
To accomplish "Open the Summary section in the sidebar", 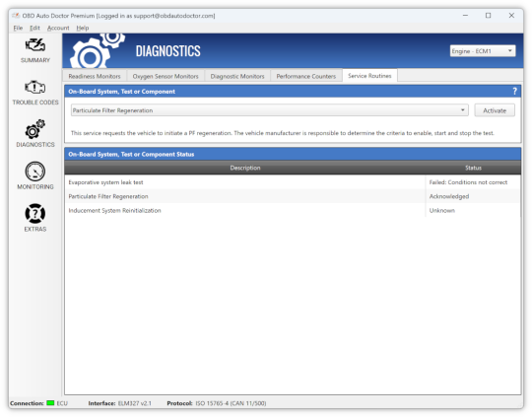I will (x=35, y=50).
